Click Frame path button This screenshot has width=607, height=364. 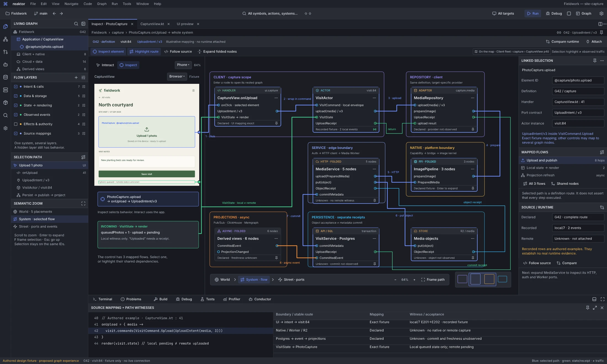click(433, 280)
